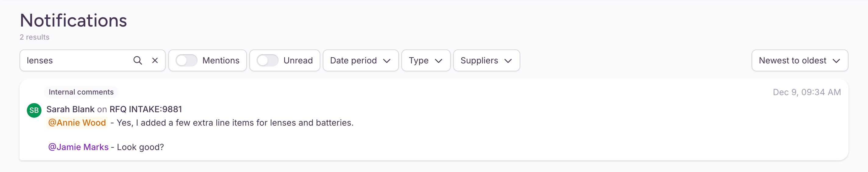Open the notification dated Dec 9, 09:34 AM
Viewport: 868px width, 172px height.
(434, 120)
